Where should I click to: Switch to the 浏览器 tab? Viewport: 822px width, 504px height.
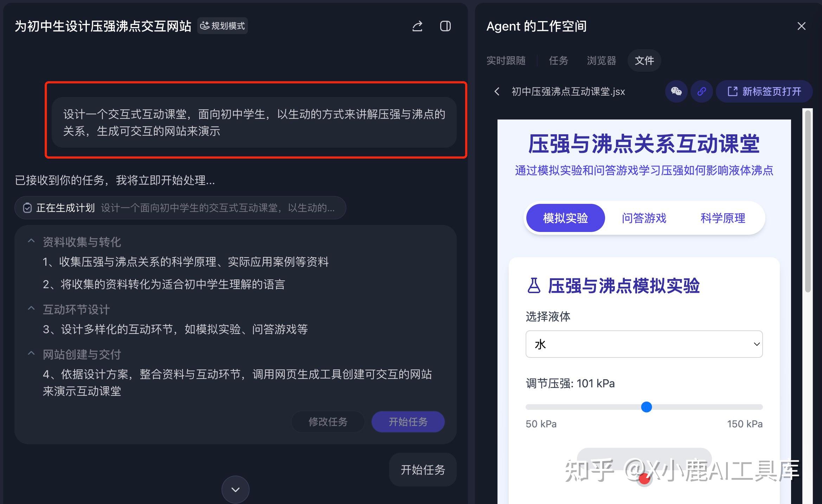click(601, 60)
